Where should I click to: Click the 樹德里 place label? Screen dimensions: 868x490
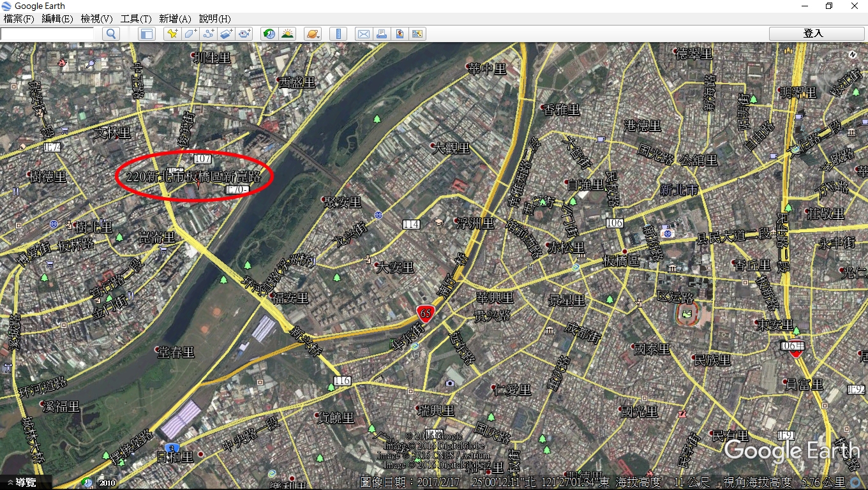(x=49, y=177)
